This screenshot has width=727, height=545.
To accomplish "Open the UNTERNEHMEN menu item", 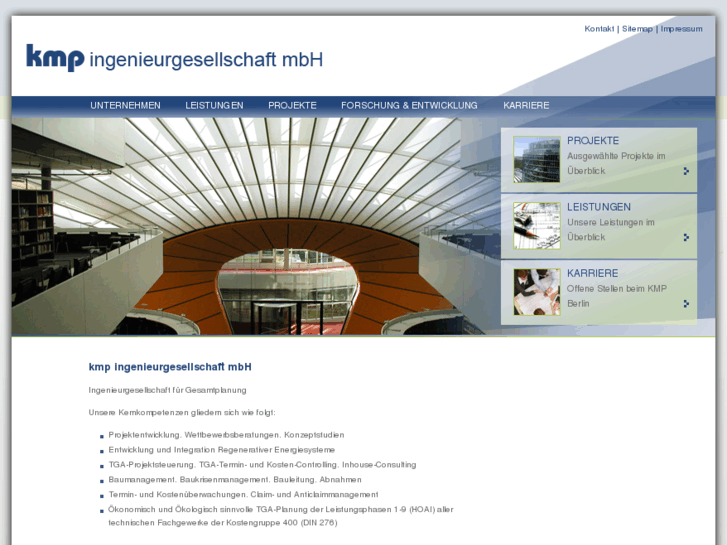I will pos(125,105).
